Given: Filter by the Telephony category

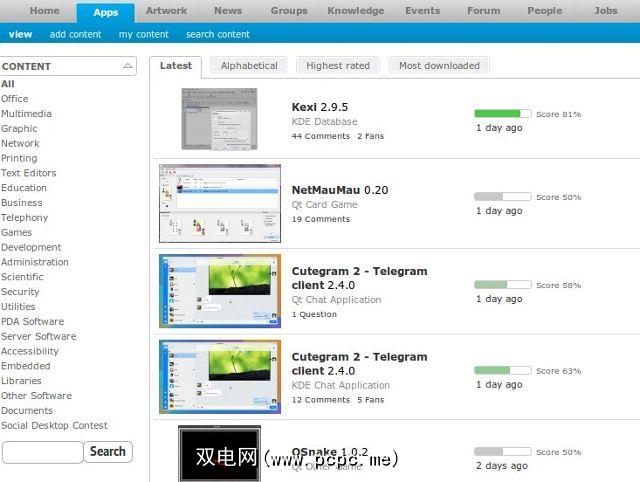Looking at the screenshot, I should (24, 218).
